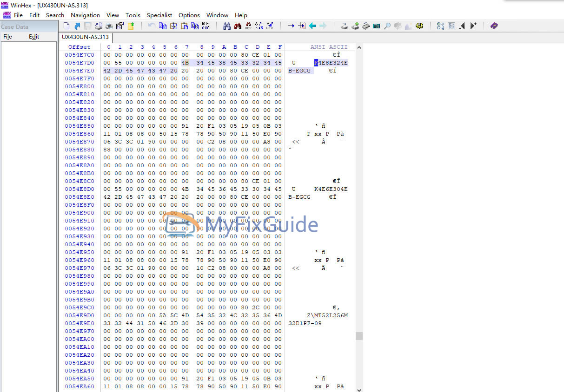Click the cyan Back navigation arrow
The width and height of the screenshot is (564, 392).
pos(312,26)
